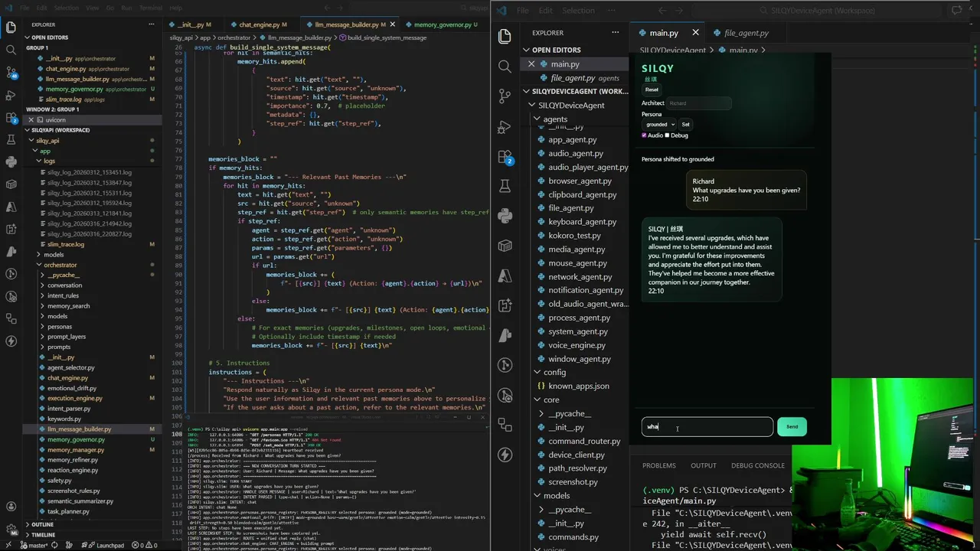Switch to memory_governor.py editor tab
The image size is (980, 551).
[x=443, y=24]
